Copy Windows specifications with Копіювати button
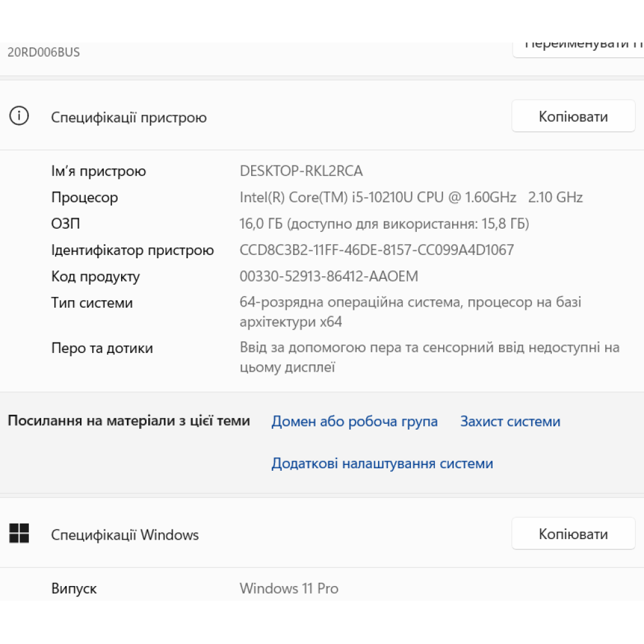Screen dimensions: 644x644 coord(573,534)
